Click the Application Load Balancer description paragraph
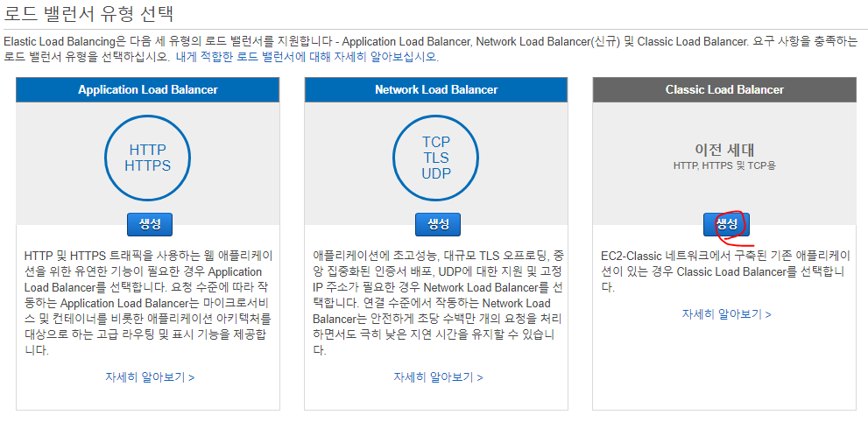Screen dimensions: 868x422 (x=148, y=303)
